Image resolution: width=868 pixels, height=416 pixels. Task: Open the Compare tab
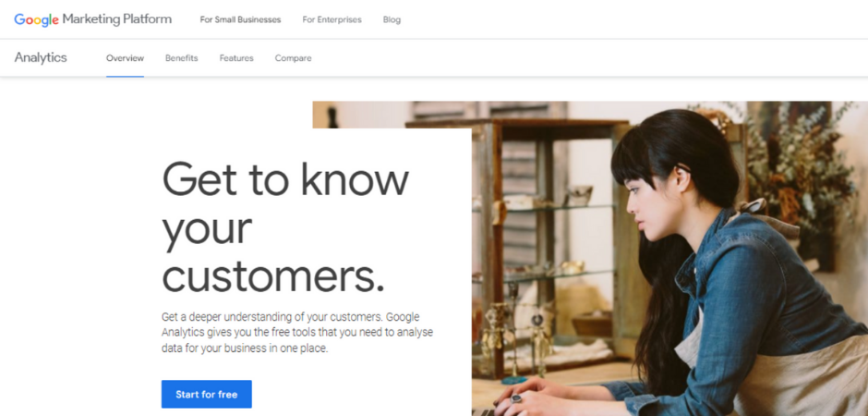[x=293, y=58]
